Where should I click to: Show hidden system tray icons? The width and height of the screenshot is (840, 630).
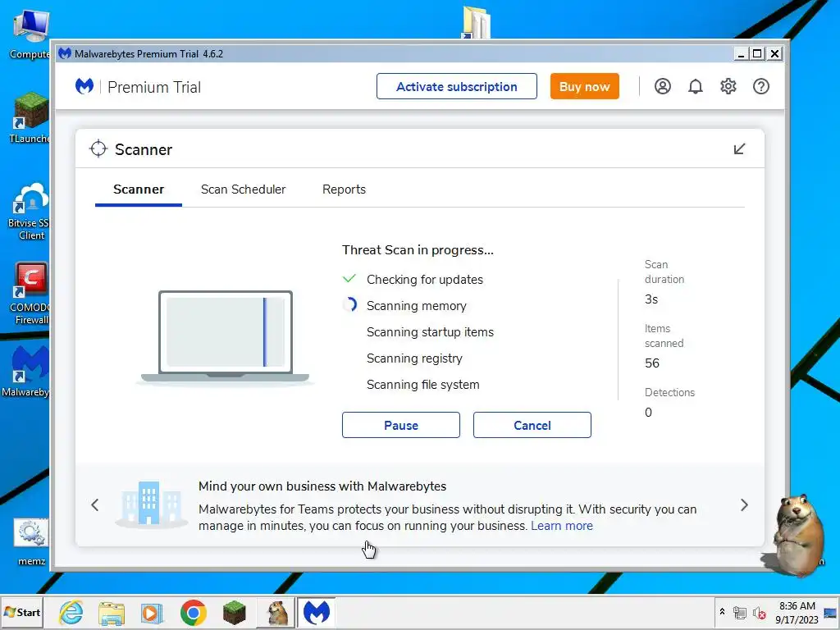click(722, 612)
